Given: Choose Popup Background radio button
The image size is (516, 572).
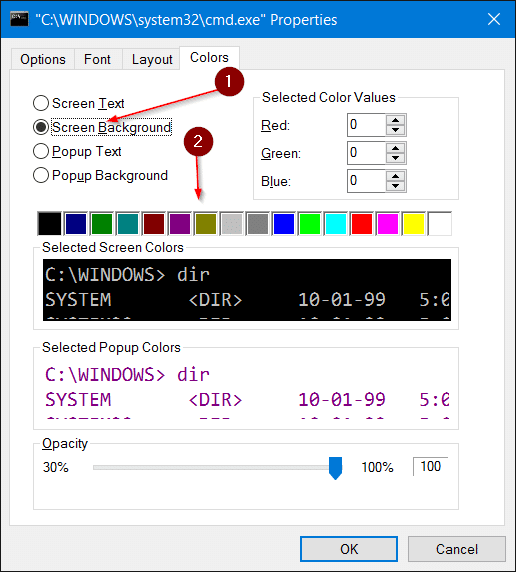Looking at the screenshot, I should pos(100,175).
